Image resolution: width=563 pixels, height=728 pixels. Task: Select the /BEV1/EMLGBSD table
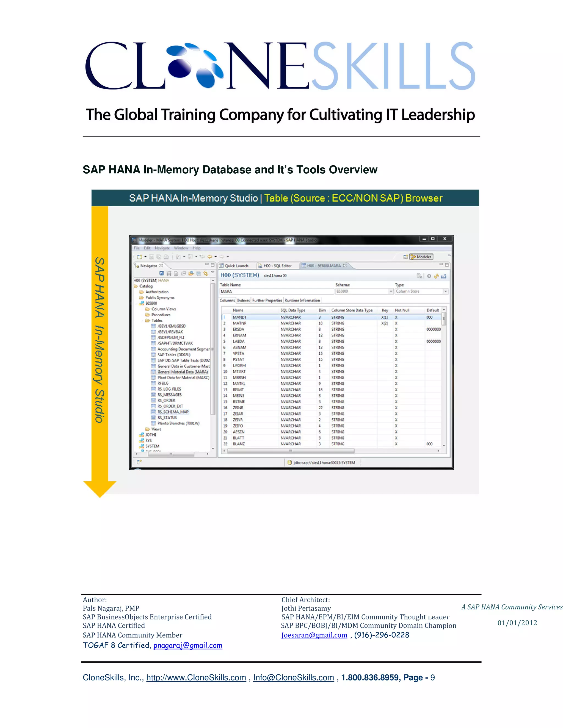[169, 326]
